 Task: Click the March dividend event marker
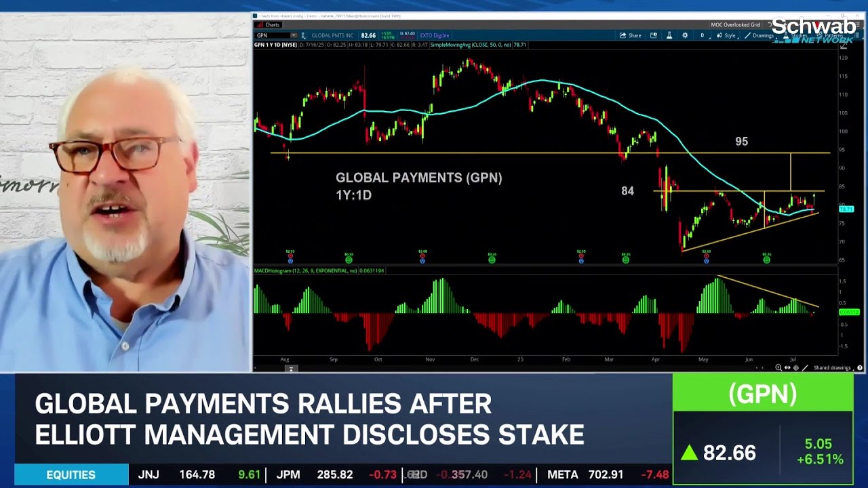626,258
